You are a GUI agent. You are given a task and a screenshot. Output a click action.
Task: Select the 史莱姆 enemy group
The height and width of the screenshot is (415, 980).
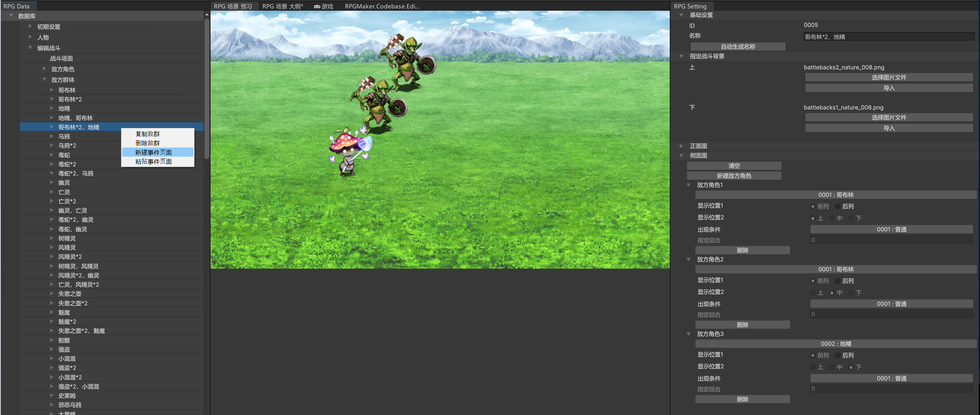pos(67,396)
